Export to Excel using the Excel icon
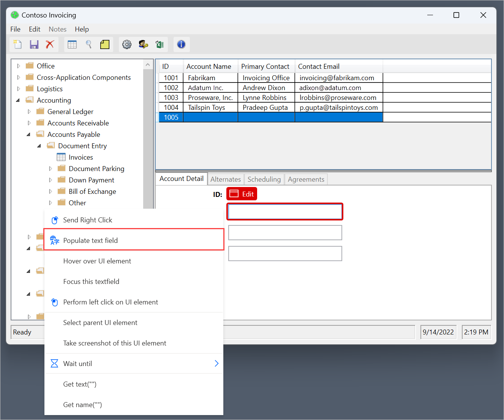 (x=160, y=44)
